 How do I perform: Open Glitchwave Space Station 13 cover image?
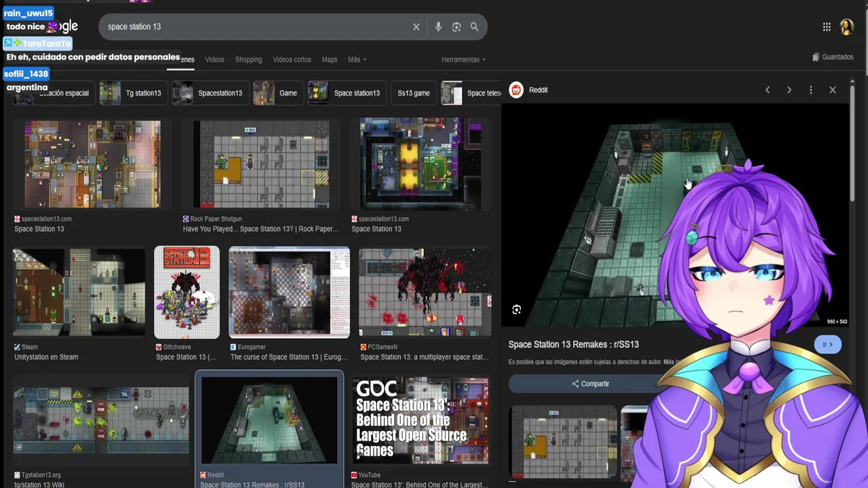pyautogui.click(x=186, y=292)
